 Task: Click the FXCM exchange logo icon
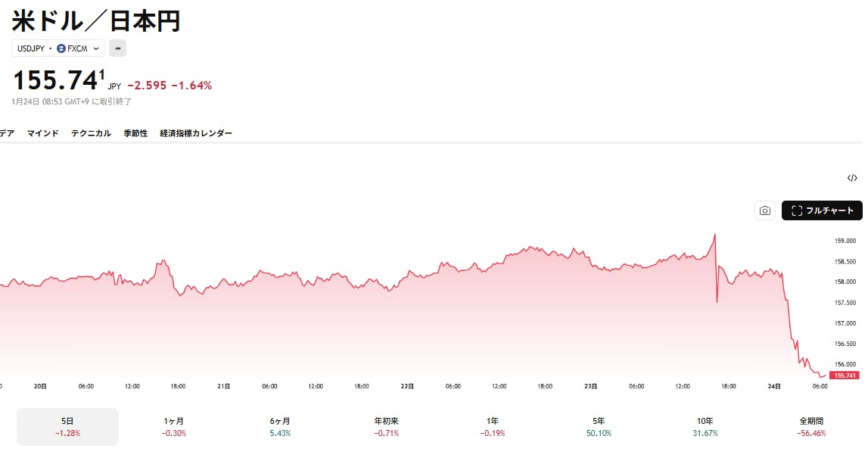pyautogui.click(x=61, y=48)
